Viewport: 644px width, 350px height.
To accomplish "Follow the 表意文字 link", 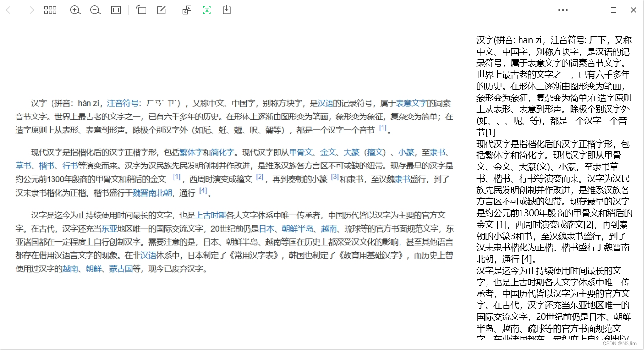I will point(411,103).
